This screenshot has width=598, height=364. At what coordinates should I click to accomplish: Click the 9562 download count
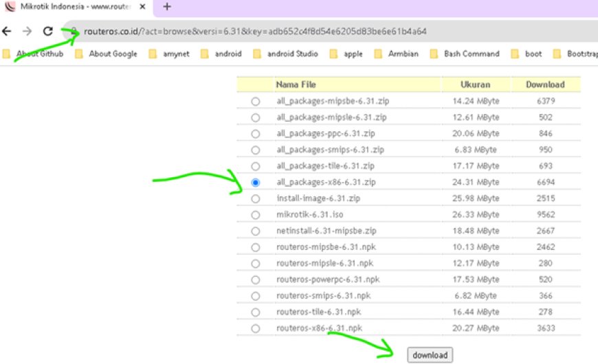[x=546, y=214]
